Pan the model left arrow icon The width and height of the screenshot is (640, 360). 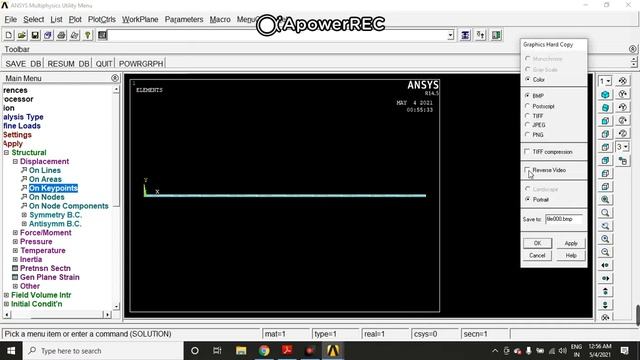pyautogui.click(x=605, y=265)
